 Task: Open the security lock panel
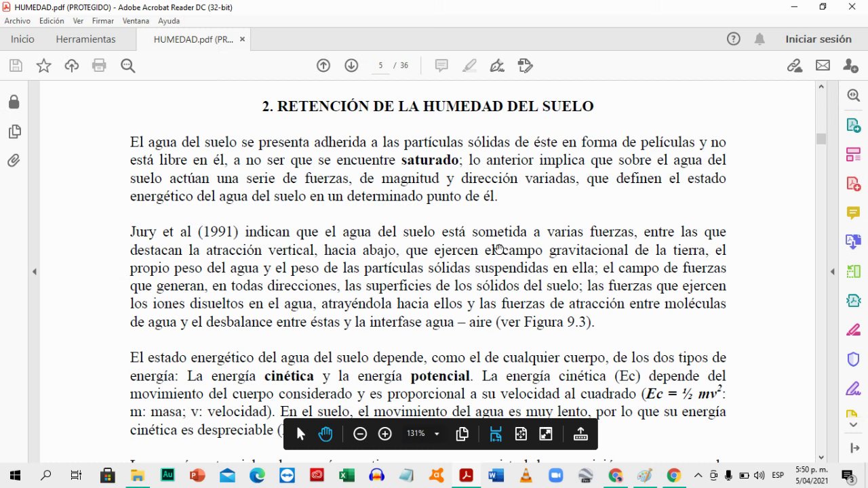14,102
